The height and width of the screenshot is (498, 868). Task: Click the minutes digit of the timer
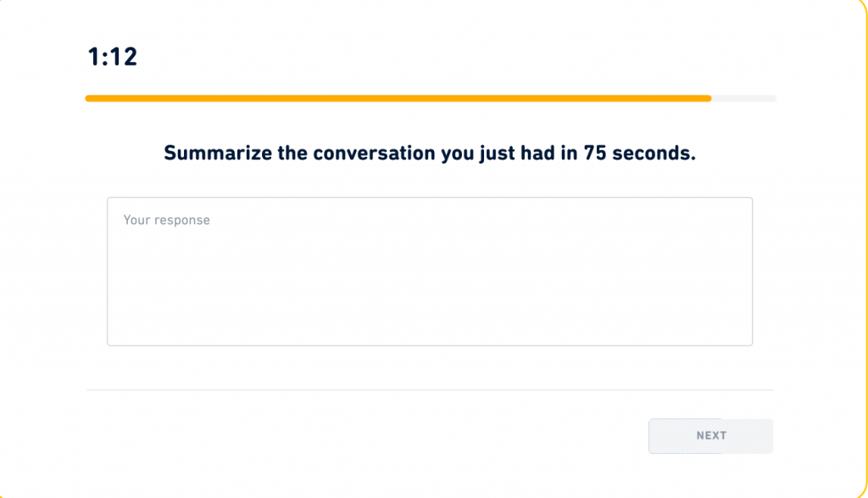click(93, 57)
